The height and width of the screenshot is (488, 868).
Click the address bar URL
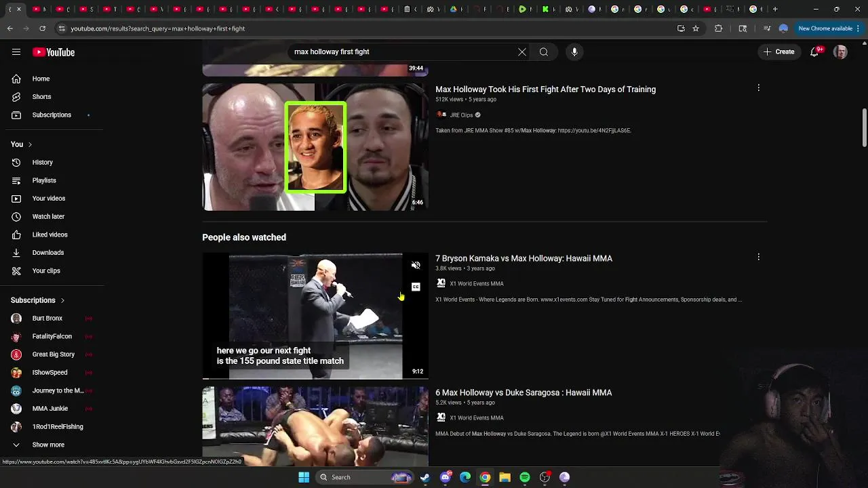pos(157,28)
